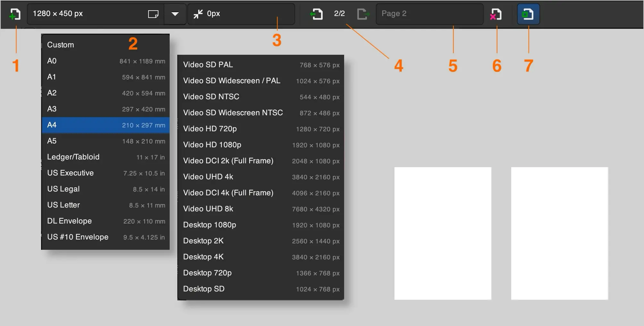Open the page size presets dropdown arrow
The image size is (644, 326).
175,14
